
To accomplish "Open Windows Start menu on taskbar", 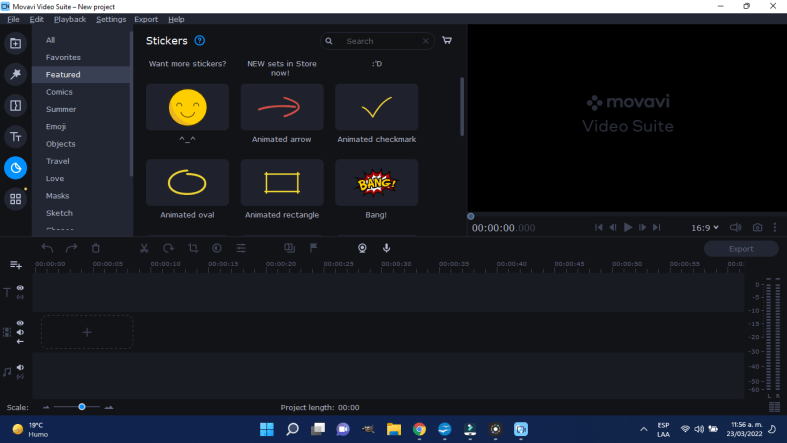I will point(267,429).
